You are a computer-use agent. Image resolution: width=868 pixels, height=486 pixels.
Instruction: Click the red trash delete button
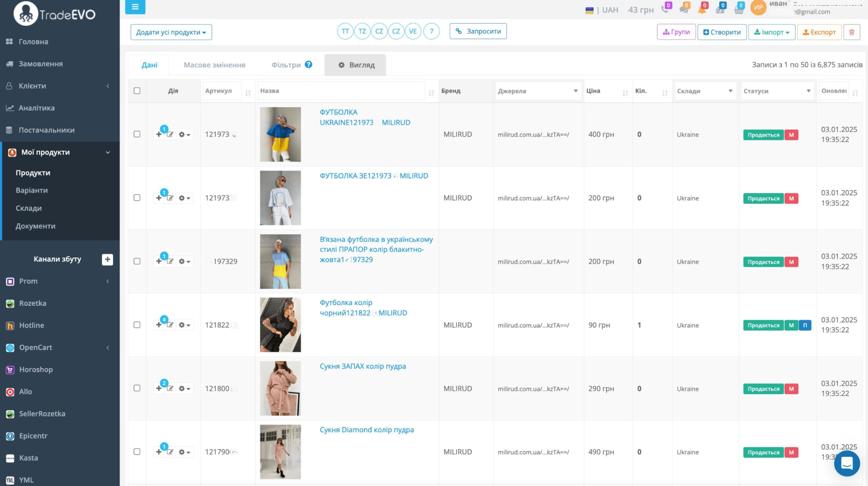point(851,32)
